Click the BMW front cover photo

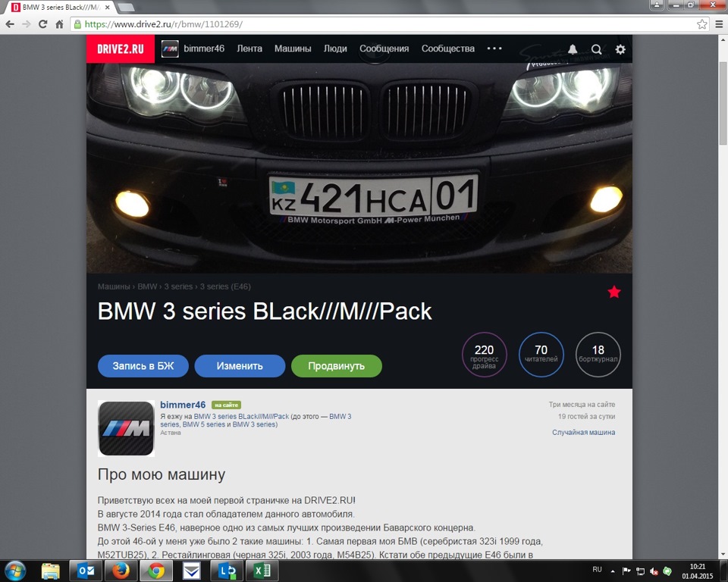pos(359,168)
